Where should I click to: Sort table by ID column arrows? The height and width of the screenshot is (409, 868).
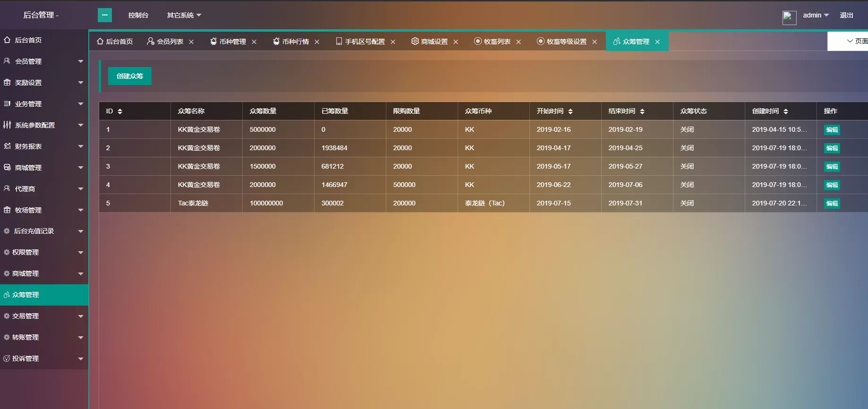pos(120,111)
